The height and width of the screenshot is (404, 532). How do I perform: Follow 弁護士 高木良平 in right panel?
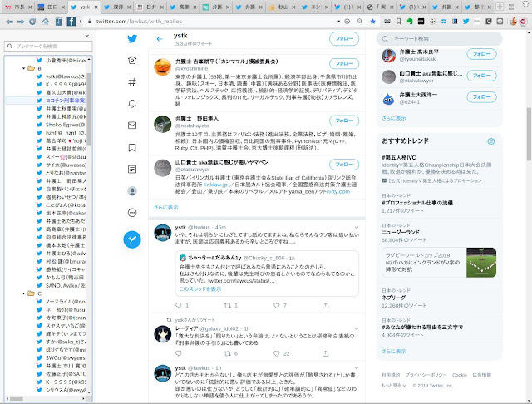(481, 54)
